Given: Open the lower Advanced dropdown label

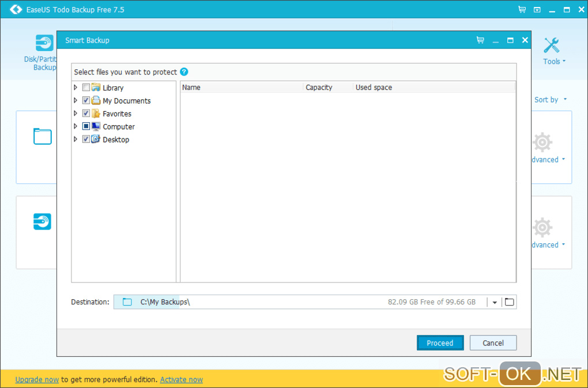Looking at the screenshot, I should (x=548, y=245).
